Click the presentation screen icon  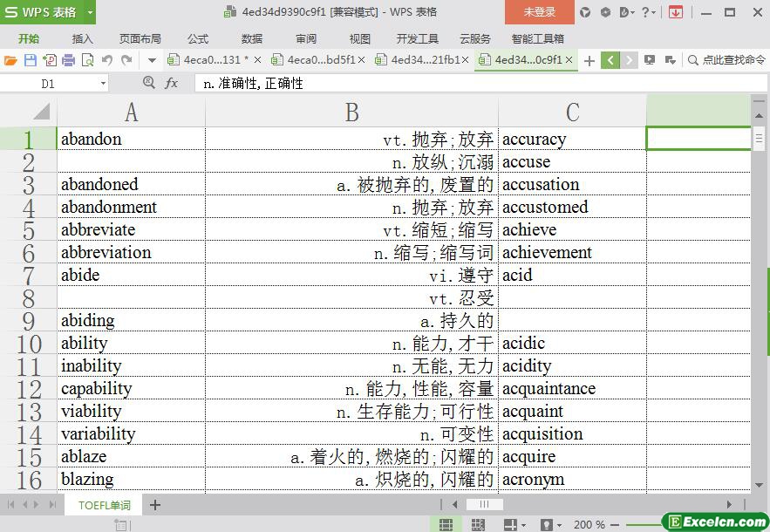click(650, 60)
